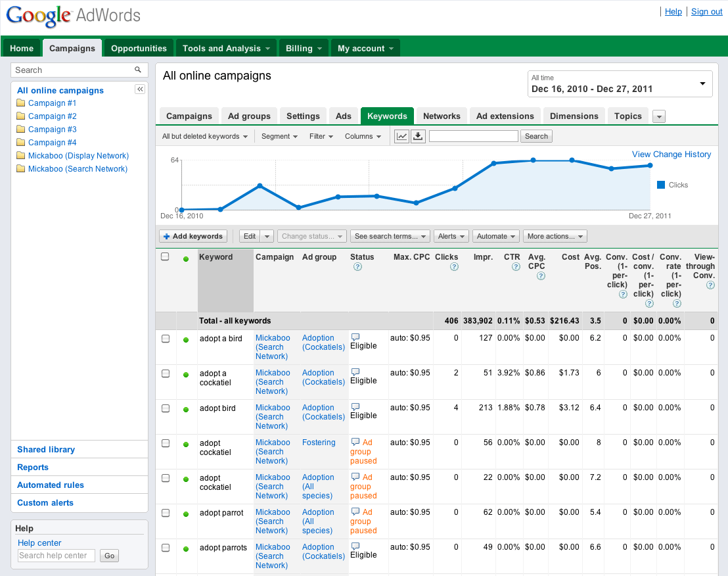Click status speech bubble for adopt a cockatiel

355,372
